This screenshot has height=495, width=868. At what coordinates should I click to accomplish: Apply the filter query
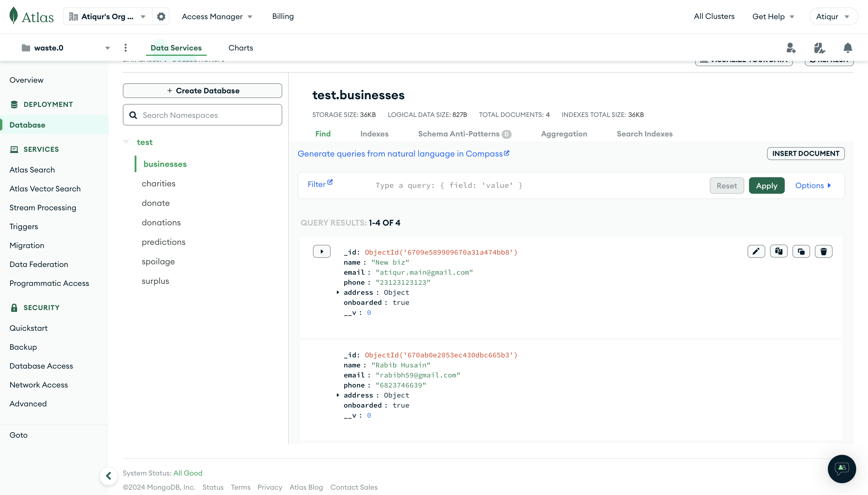coord(766,185)
